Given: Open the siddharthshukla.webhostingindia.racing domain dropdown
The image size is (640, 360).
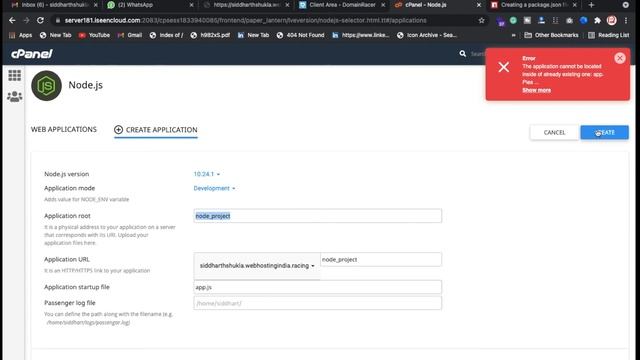Looking at the screenshot, I should [257, 266].
